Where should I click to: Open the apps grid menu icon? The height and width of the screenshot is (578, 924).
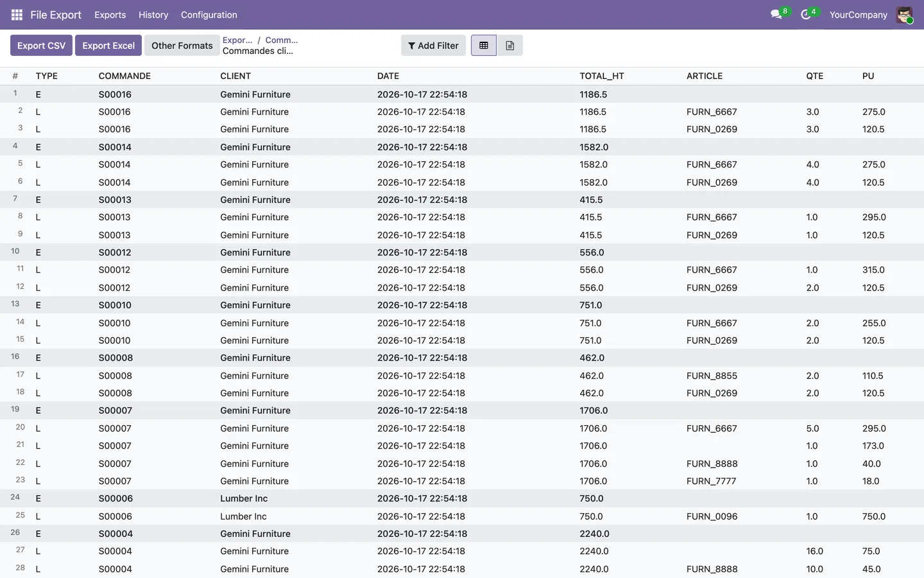click(17, 15)
